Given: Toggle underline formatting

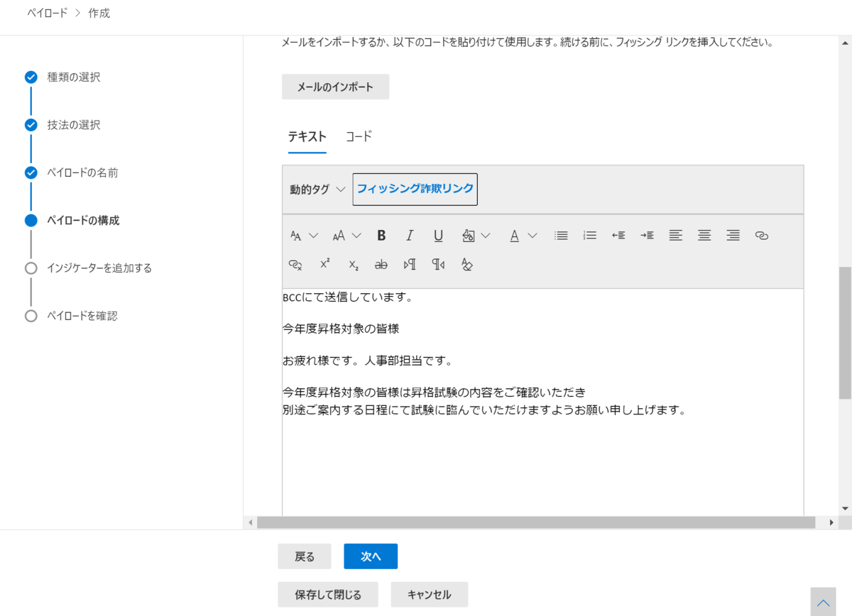Looking at the screenshot, I should pyautogui.click(x=438, y=235).
